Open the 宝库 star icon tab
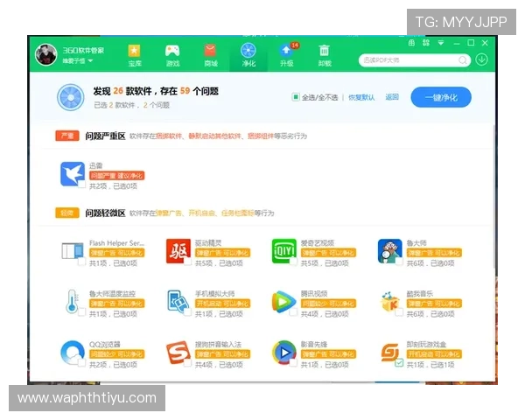Screen dimensions: 525x420 [135, 55]
